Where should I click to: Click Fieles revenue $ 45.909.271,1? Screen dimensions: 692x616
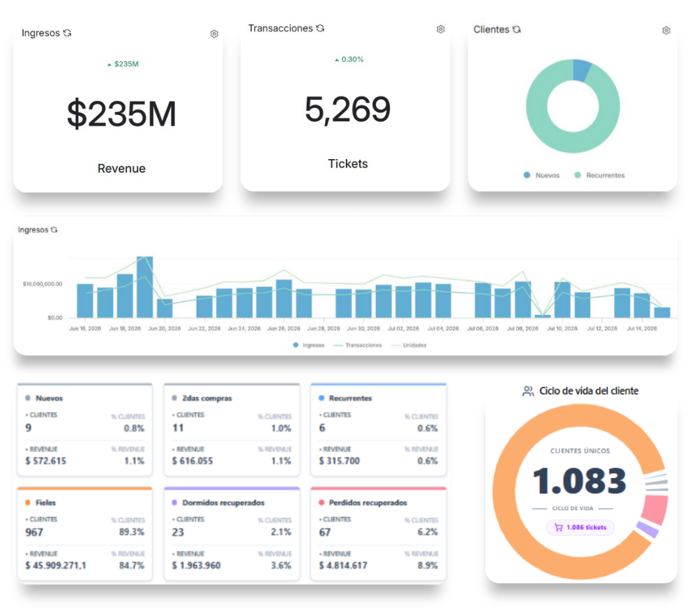[x=56, y=565]
